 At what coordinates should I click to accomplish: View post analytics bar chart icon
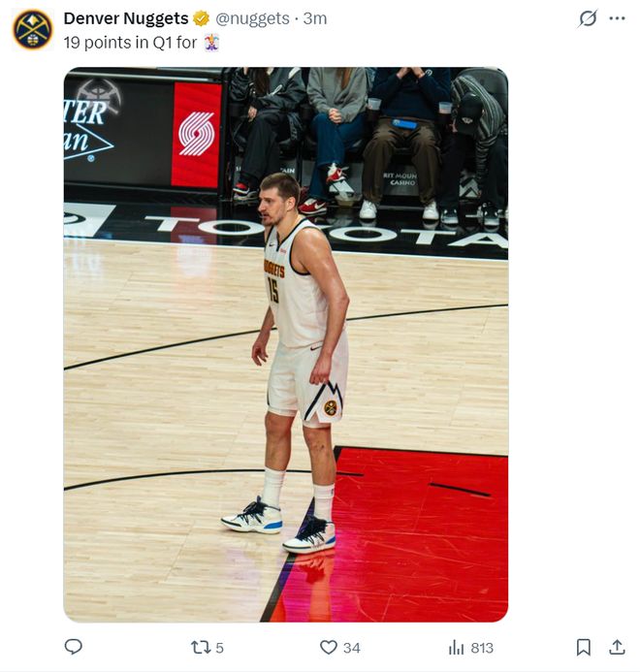456,647
